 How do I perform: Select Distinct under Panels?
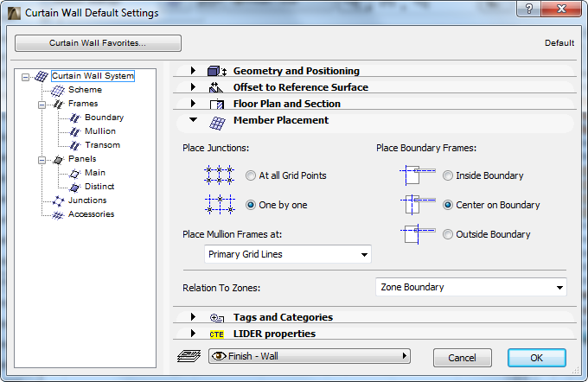coord(99,187)
